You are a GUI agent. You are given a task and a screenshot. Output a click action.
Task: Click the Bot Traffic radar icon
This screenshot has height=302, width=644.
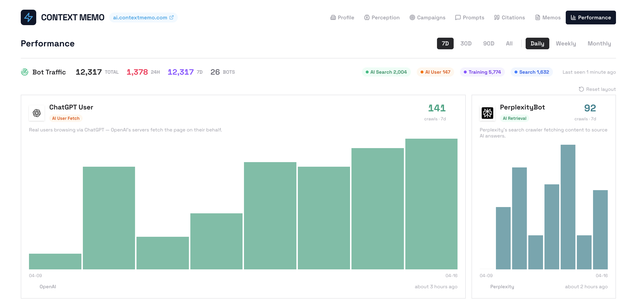24,72
